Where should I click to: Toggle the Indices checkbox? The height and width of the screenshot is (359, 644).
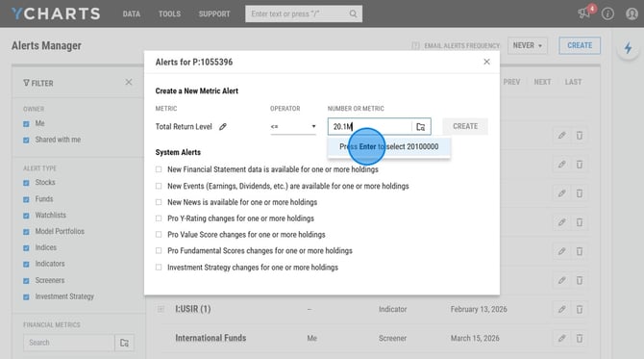pyautogui.click(x=26, y=248)
